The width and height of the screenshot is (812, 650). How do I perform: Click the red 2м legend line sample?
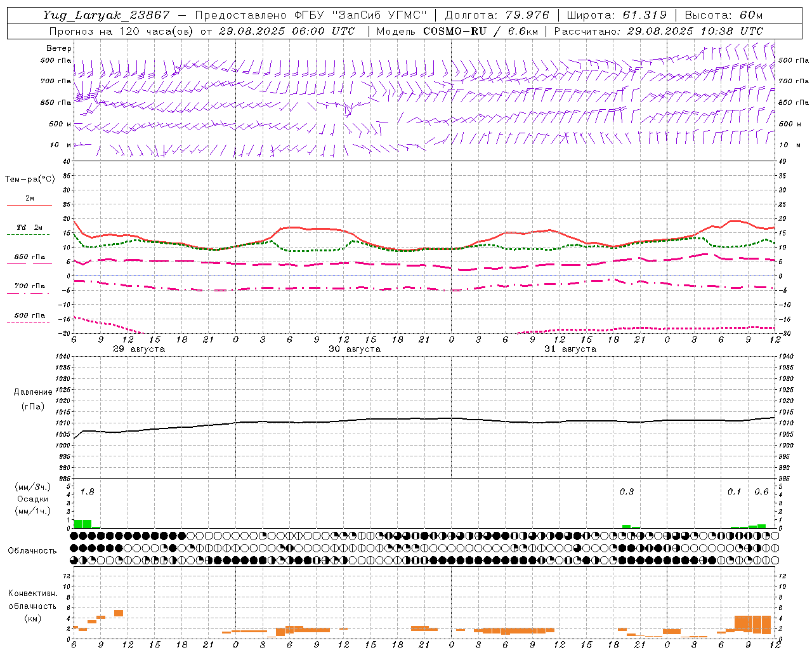29,206
